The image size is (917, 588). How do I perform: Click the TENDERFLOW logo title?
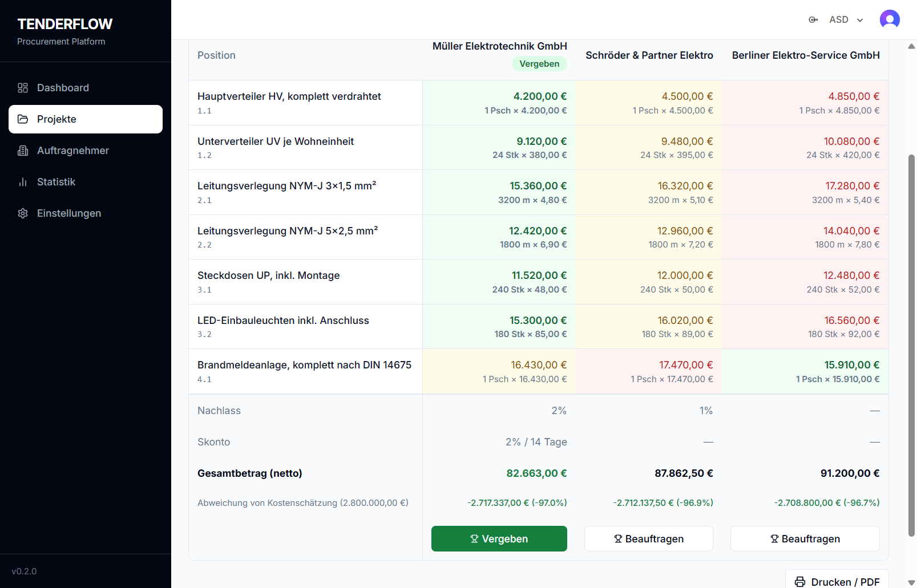tap(65, 24)
